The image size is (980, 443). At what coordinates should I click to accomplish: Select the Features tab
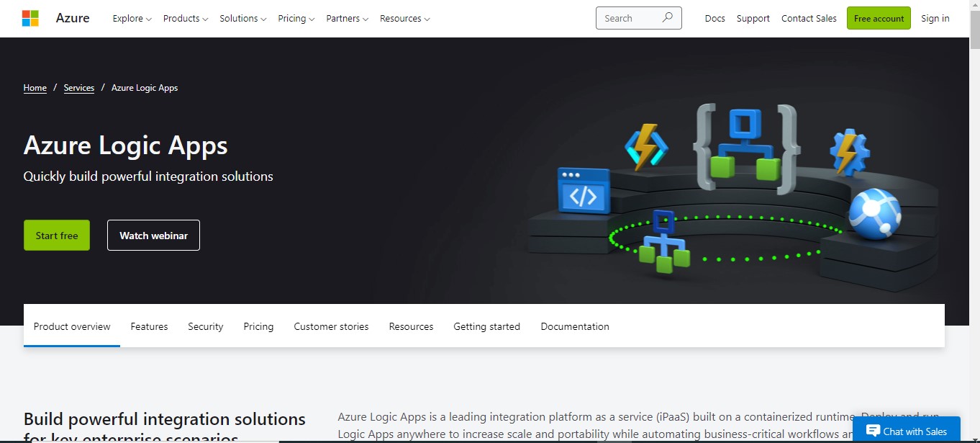149,326
